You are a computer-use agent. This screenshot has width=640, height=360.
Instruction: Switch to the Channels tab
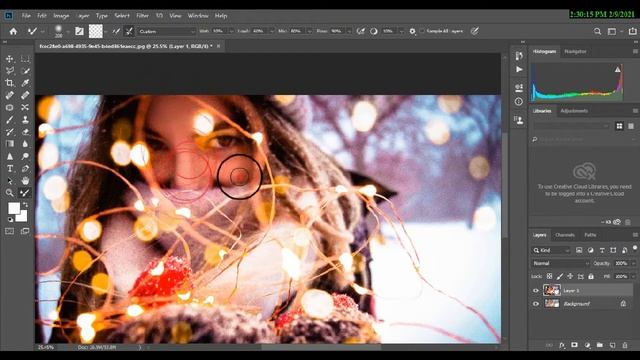point(565,235)
